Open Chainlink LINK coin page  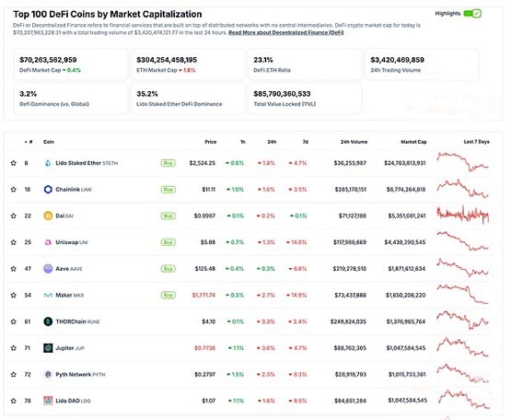click(74, 190)
